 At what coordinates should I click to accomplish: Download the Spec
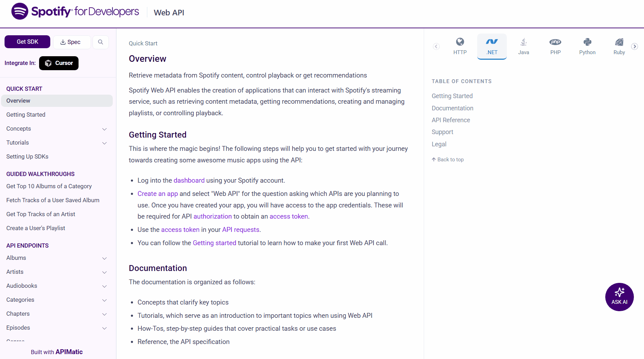coord(72,42)
